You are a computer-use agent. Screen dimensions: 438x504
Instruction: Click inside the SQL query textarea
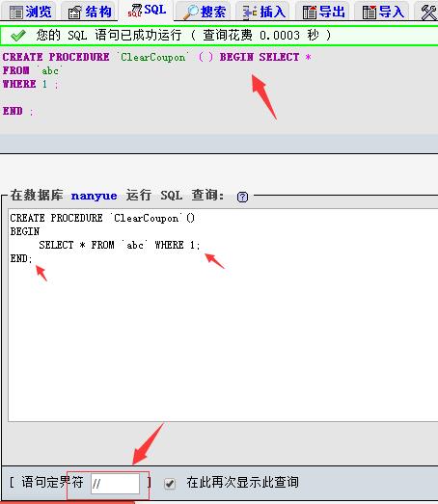coord(223,315)
